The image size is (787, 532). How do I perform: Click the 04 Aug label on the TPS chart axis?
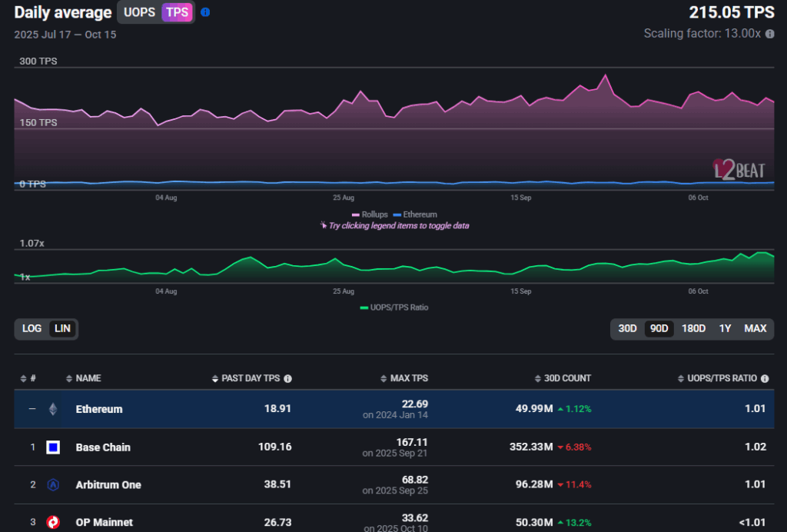(166, 198)
